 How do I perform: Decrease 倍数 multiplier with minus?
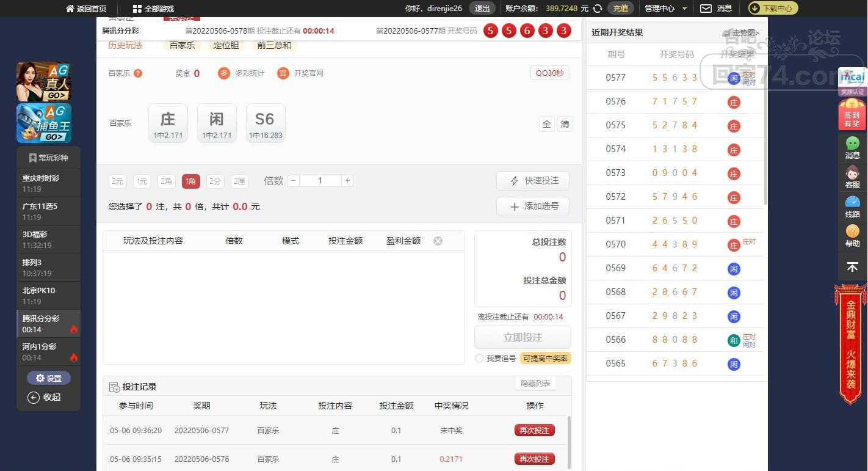tap(294, 181)
